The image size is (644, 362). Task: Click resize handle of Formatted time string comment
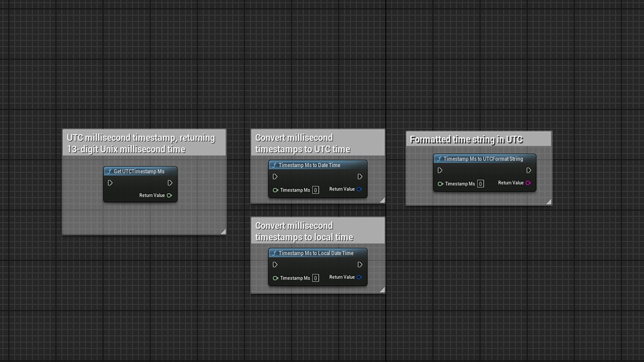tap(549, 202)
